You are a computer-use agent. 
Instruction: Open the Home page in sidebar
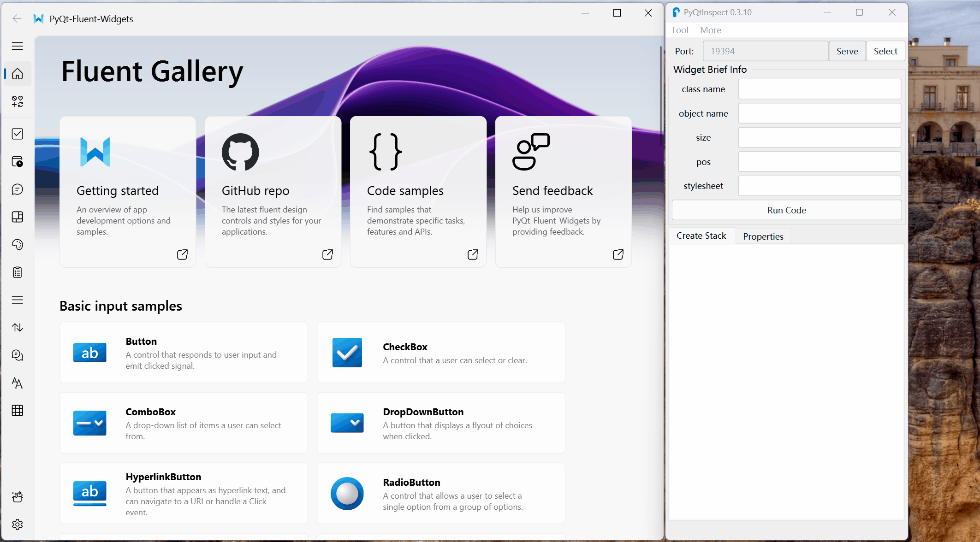tap(18, 74)
